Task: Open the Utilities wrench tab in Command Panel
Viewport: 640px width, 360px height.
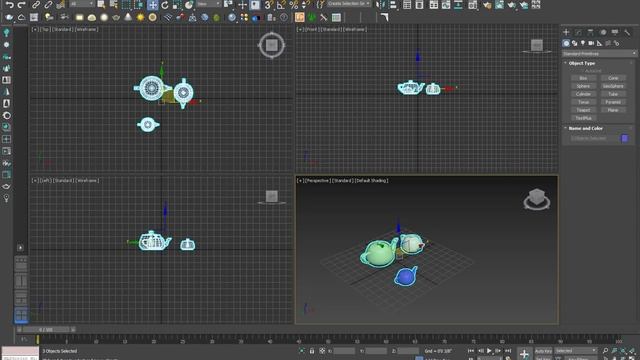Action: (x=627, y=32)
